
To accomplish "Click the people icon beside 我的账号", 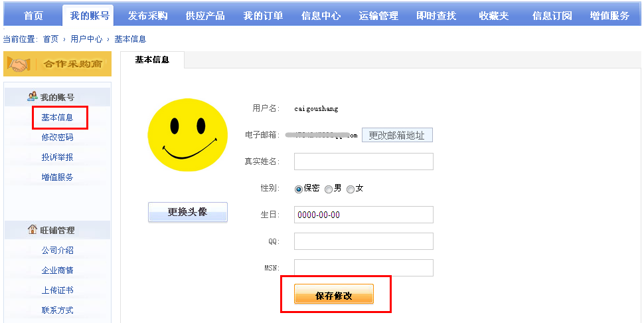I will (33, 97).
